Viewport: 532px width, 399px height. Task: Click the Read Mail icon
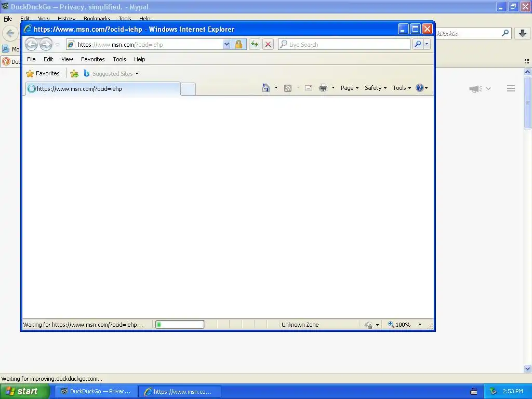pyautogui.click(x=309, y=88)
